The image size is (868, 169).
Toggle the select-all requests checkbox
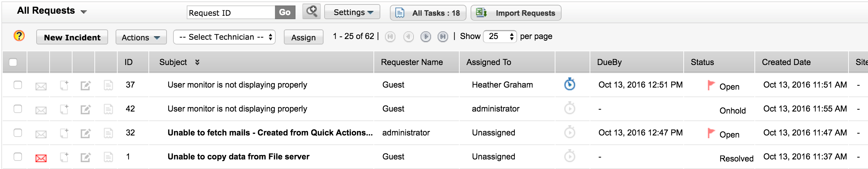[x=13, y=62]
